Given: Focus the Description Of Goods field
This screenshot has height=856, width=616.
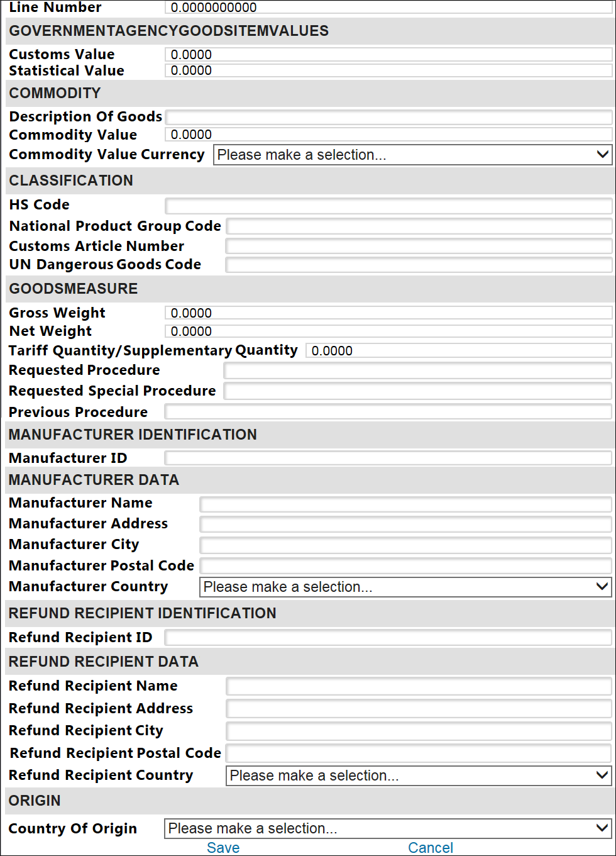Looking at the screenshot, I should click(x=388, y=117).
